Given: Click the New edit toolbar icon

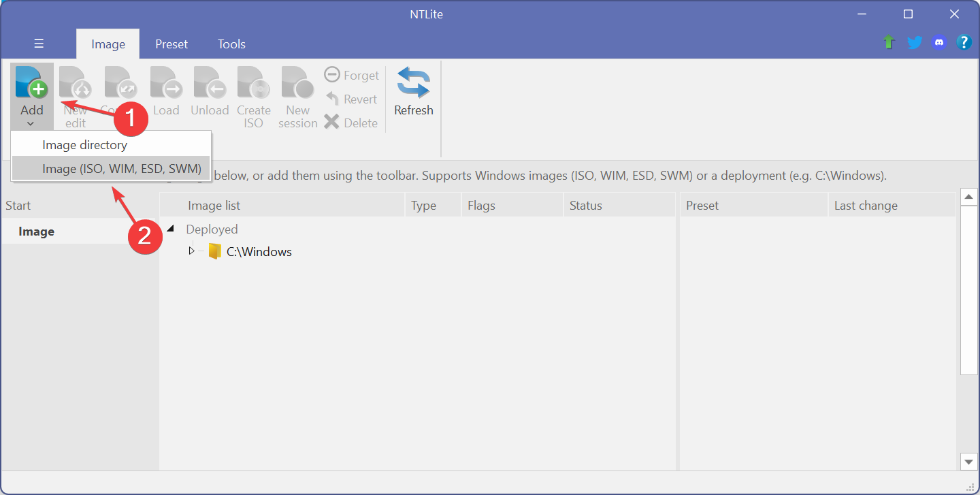Looking at the screenshot, I should [x=76, y=96].
